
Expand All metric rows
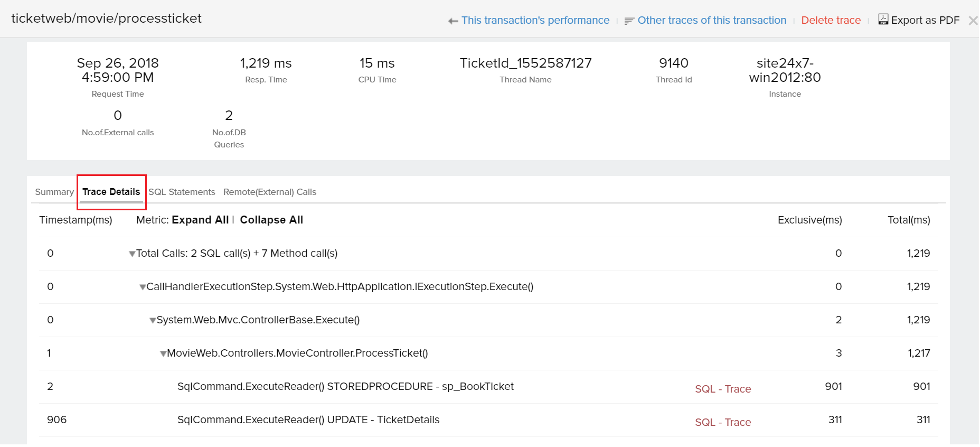tap(201, 220)
